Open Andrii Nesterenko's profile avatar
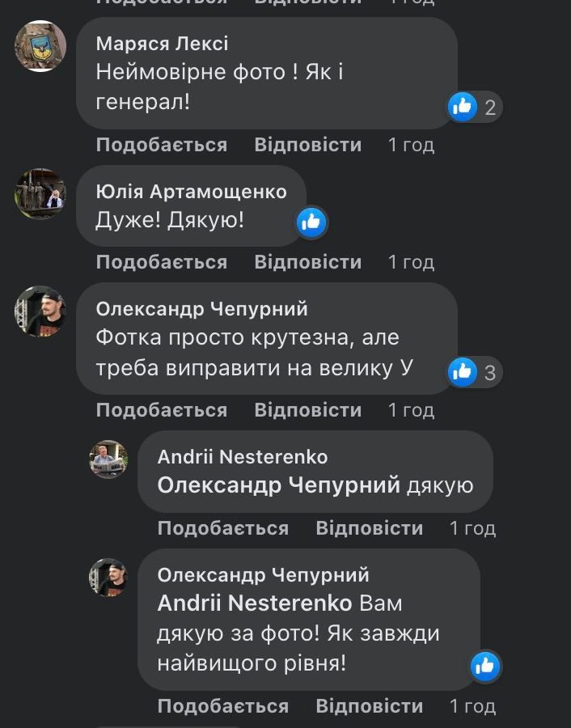The height and width of the screenshot is (728, 571). [x=108, y=460]
